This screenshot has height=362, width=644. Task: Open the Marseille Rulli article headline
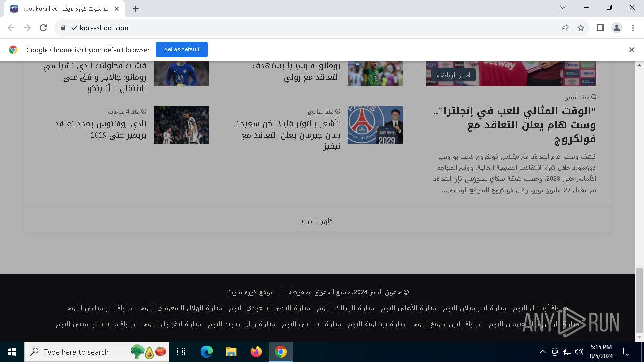[x=296, y=72]
